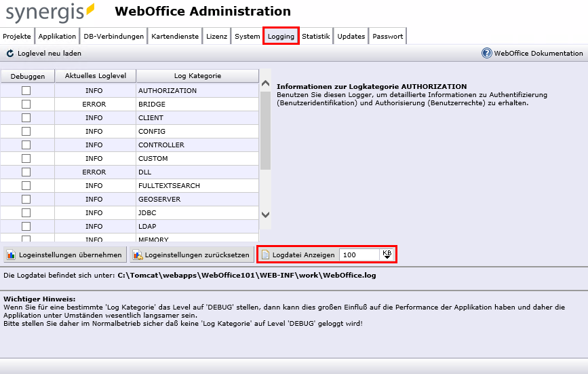588x374 pixels.
Task: Enable debugging for LDAP
Action: point(26,226)
